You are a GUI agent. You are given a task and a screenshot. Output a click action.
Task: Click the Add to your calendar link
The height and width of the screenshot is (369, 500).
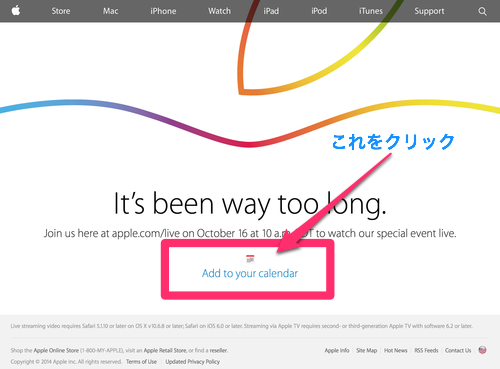(x=250, y=273)
